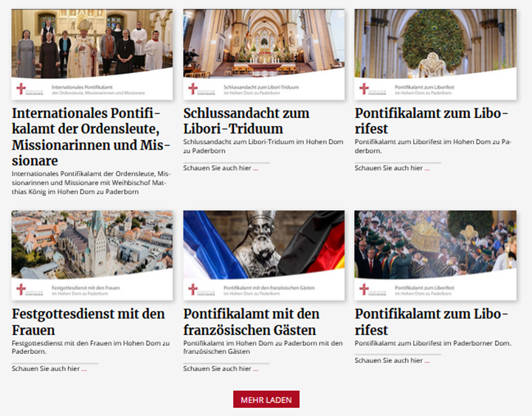Click the red cross logo on französischen Gästen card
This screenshot has height=416, width=532.
point(193,290)
